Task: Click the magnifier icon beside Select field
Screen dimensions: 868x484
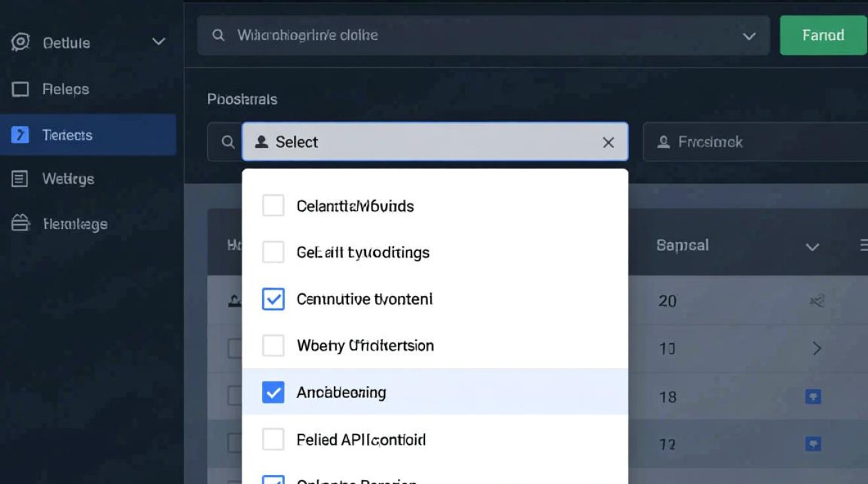Action: [x=228, y=142]
